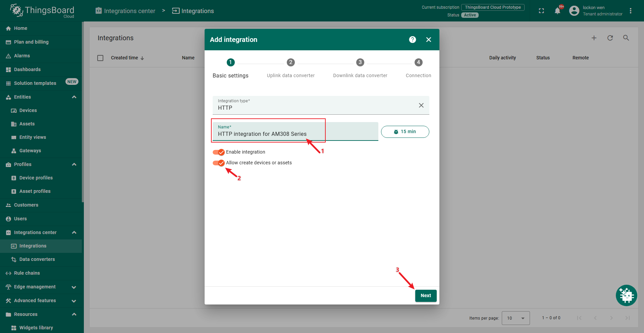Collapse the Profiles section

(x=74, y=165)
